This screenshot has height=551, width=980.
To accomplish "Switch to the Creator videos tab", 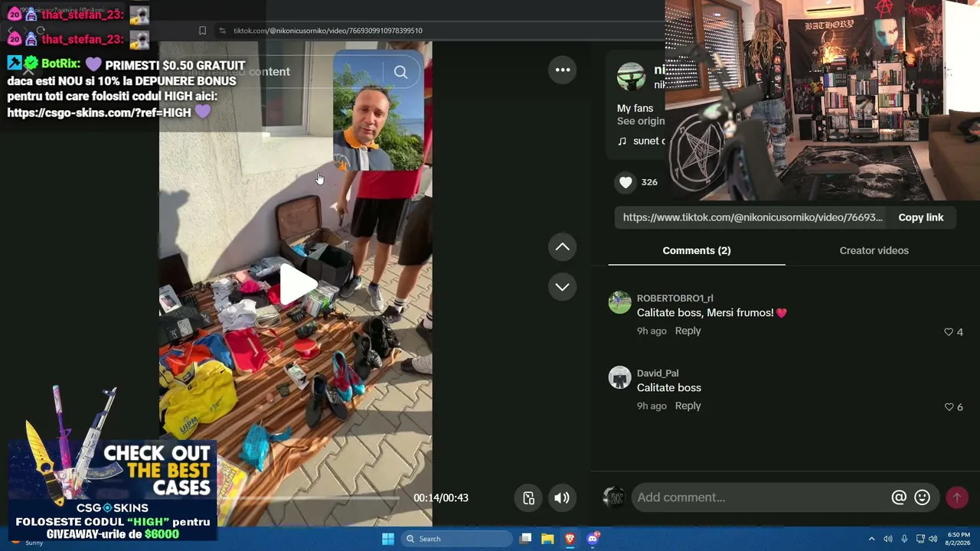I will [874, 250].
